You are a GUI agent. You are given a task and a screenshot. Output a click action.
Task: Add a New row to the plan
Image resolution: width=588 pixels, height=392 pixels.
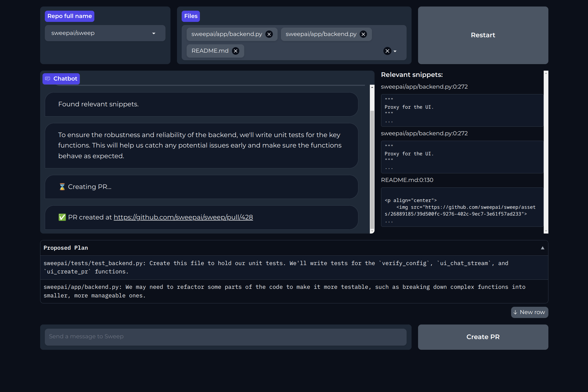pos(529,312)
